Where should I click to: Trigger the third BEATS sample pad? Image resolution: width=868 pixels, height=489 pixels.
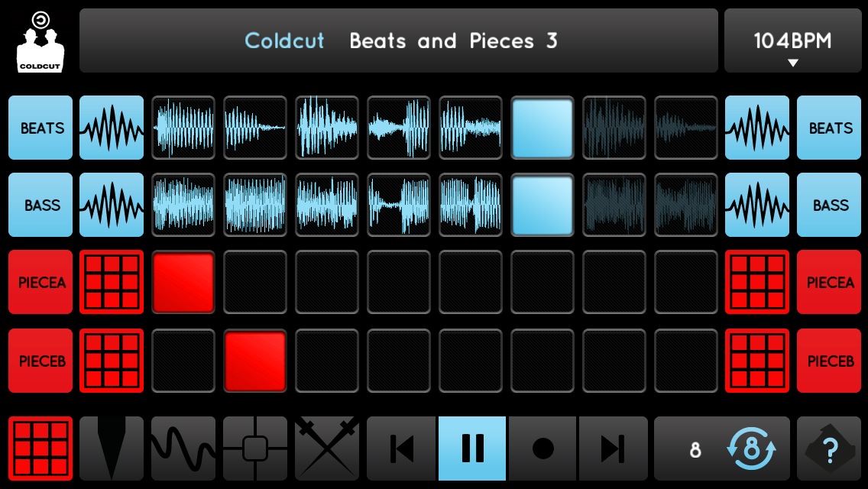pos(327,128)
